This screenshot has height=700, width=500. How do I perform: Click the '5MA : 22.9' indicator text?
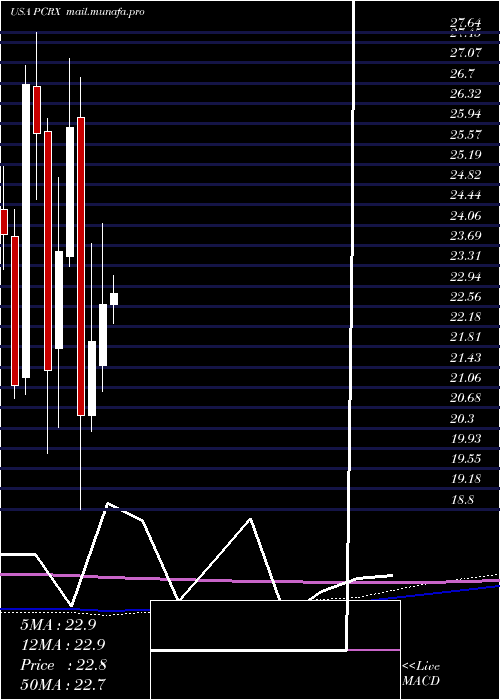(x=58, y=625)
